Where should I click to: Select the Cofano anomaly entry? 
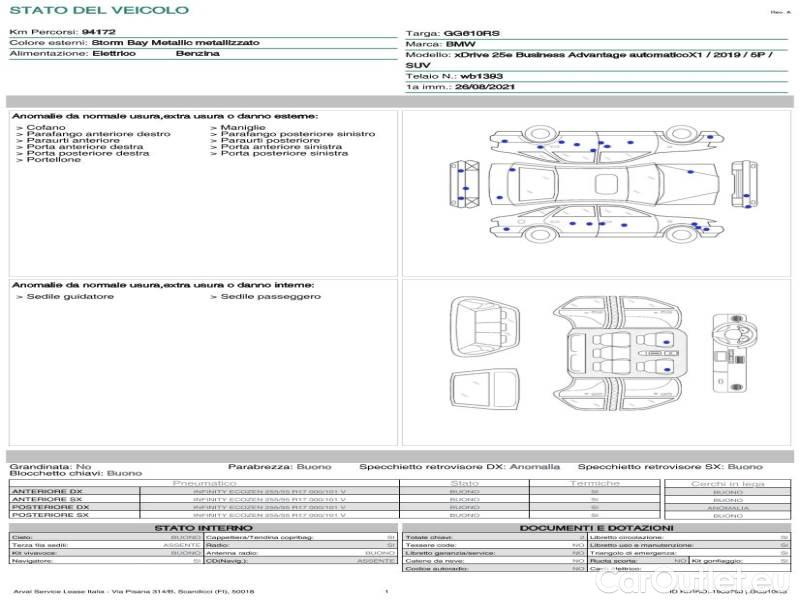coord(46,128)
